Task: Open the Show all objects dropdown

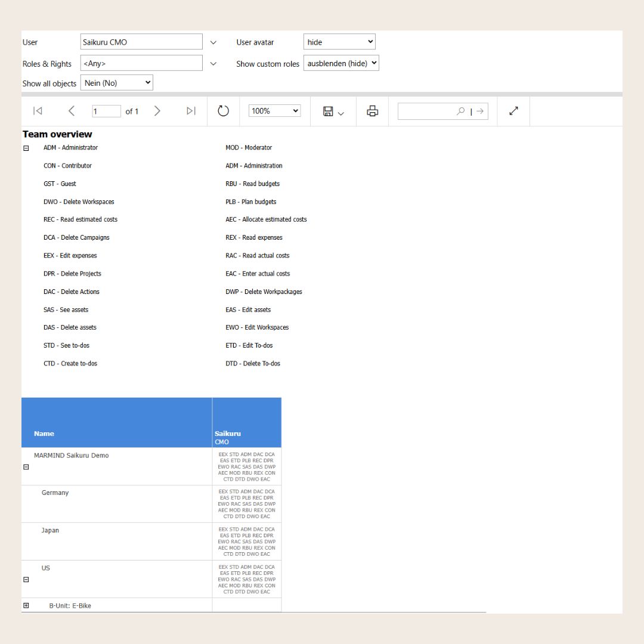Action: 117,83
